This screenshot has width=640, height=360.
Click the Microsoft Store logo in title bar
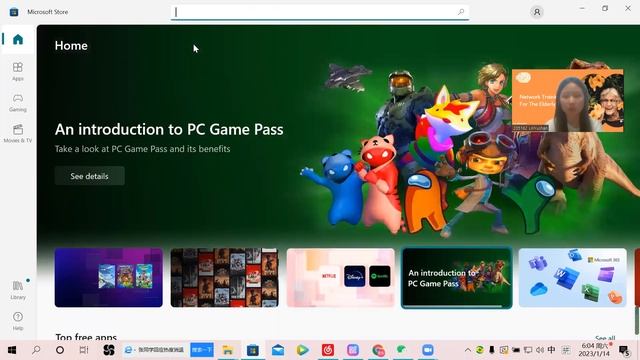pyautogui.click(x=14, y=12)
